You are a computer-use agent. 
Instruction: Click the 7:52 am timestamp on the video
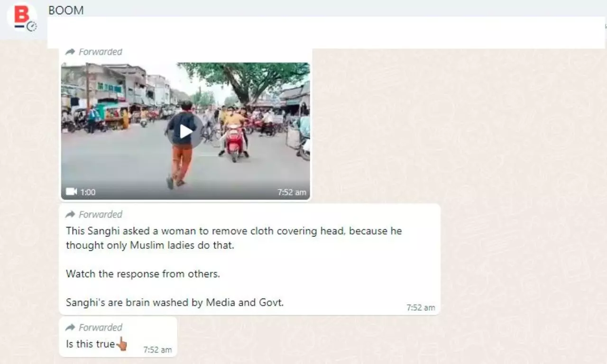coord(292,192)
